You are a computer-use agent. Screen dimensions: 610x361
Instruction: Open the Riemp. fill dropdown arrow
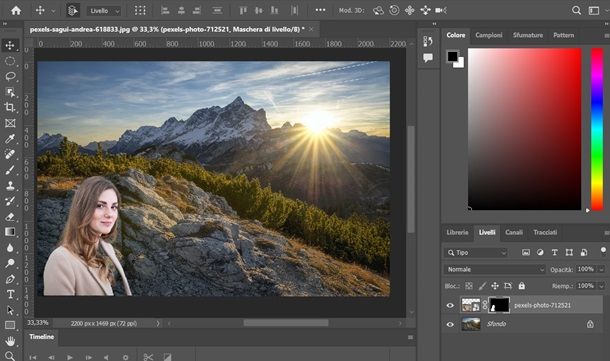[x=601, y=286]
